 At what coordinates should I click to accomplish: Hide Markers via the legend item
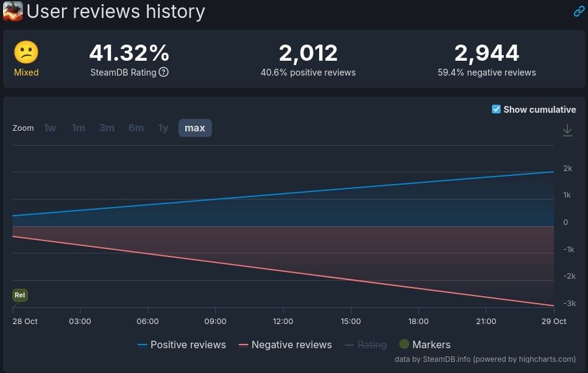(424, 344)
